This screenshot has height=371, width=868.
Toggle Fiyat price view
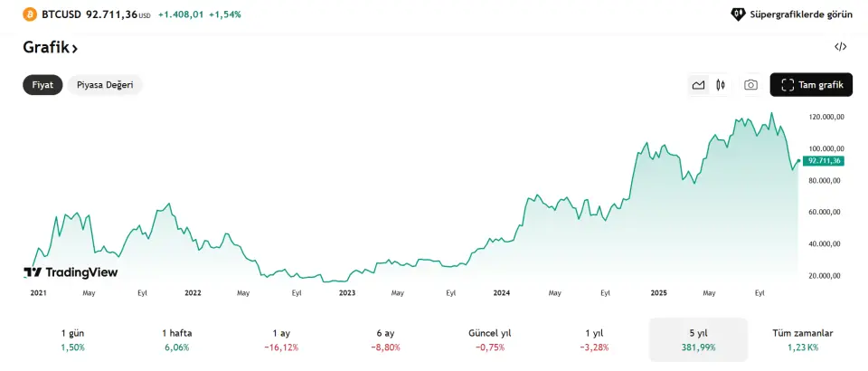click(x=42, y=85)
